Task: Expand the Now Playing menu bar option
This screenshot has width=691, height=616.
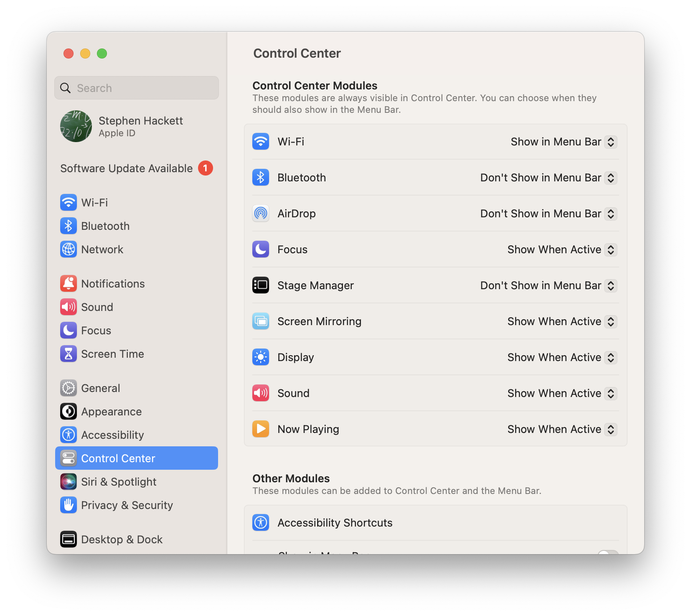Action: pyautogui.click(x=562, y=430)
